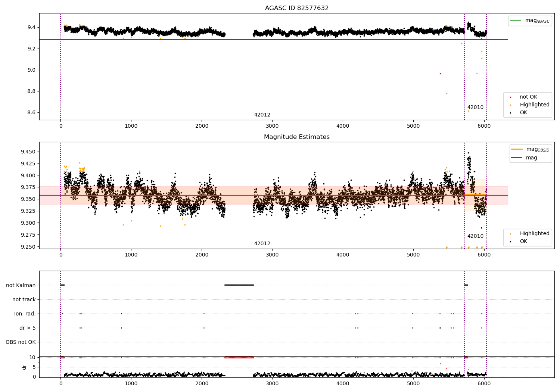Click the rotated 'dr' y-axis label

click(24, 367)
